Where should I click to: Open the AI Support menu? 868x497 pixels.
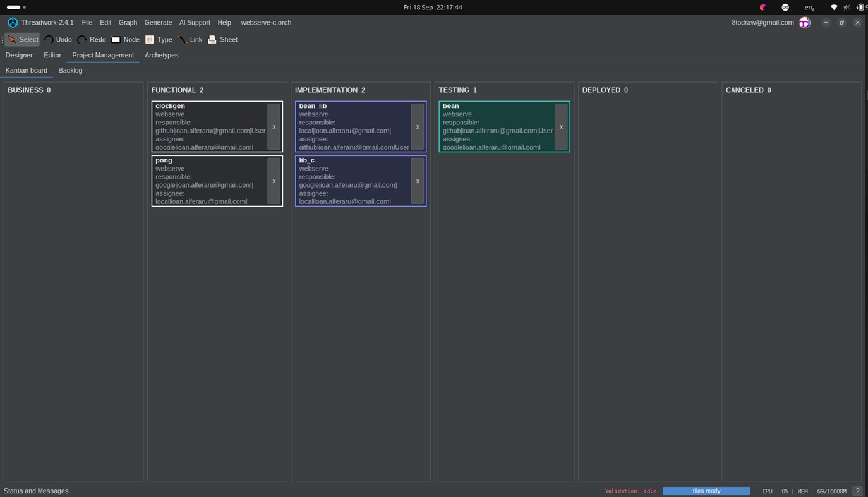[195, 23]
